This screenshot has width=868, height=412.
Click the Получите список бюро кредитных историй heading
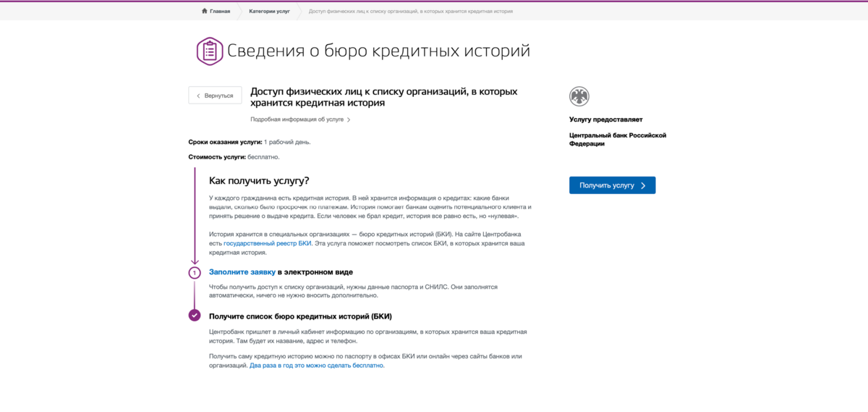[x=300, y=316]
